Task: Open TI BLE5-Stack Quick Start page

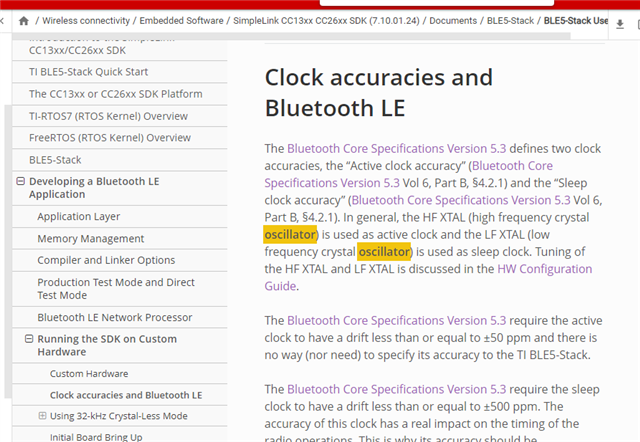Action: pos(88,72)
